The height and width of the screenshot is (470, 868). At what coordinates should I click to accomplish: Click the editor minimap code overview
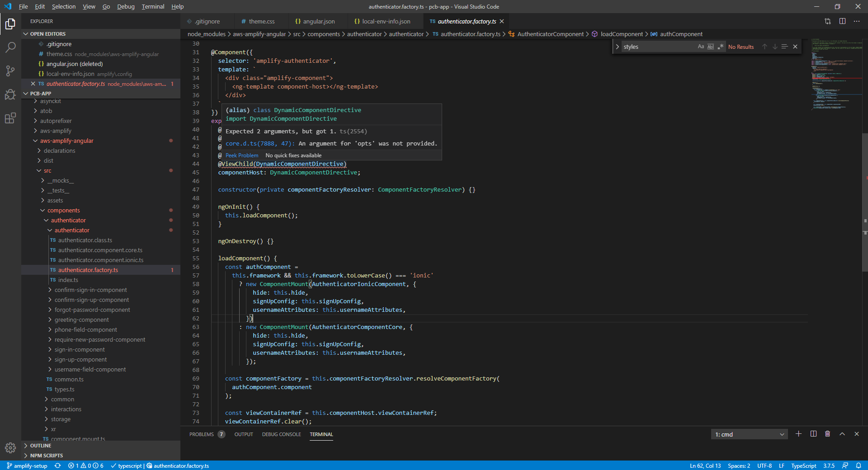[836, 75]
